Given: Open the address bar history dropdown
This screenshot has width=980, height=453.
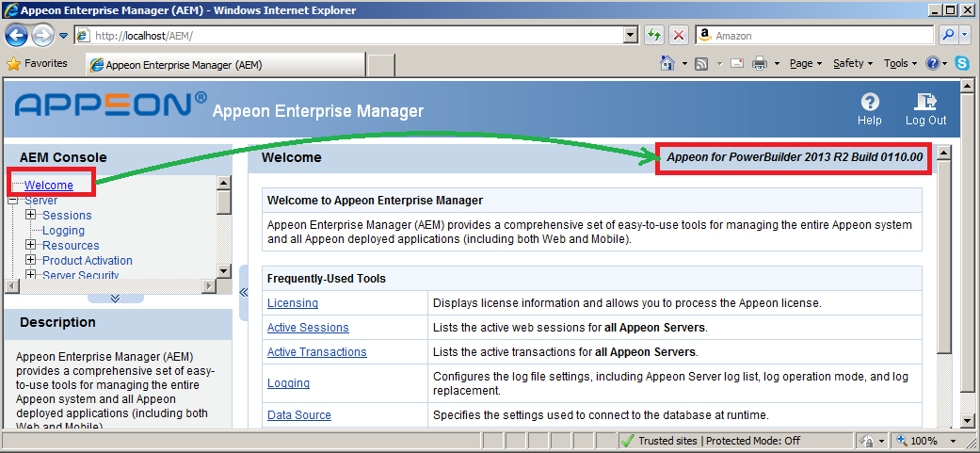Looking at the screenshot, I should 632,36.
